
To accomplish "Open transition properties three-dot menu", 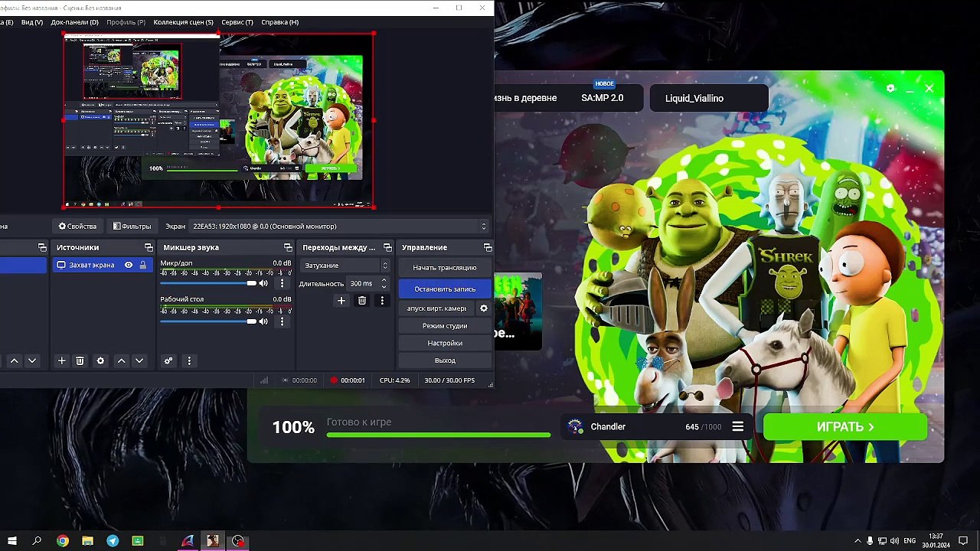I will click(x=382, y=301).
